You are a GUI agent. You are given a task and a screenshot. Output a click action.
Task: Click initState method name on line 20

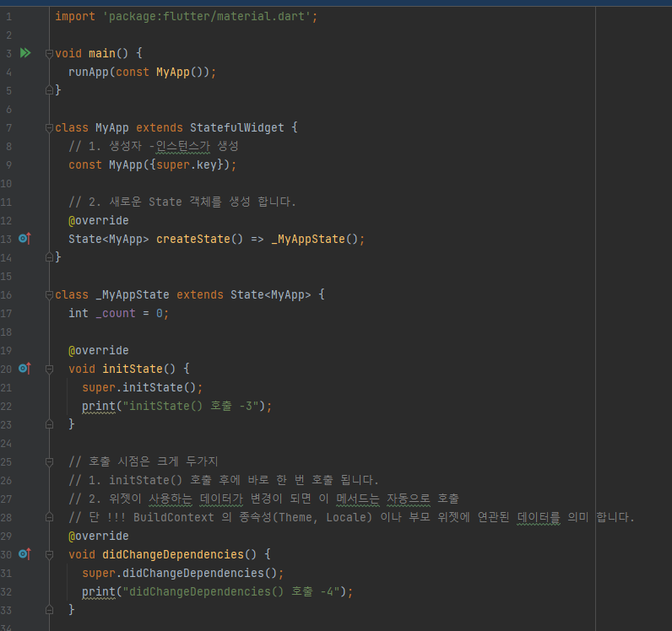click(133, 369)
